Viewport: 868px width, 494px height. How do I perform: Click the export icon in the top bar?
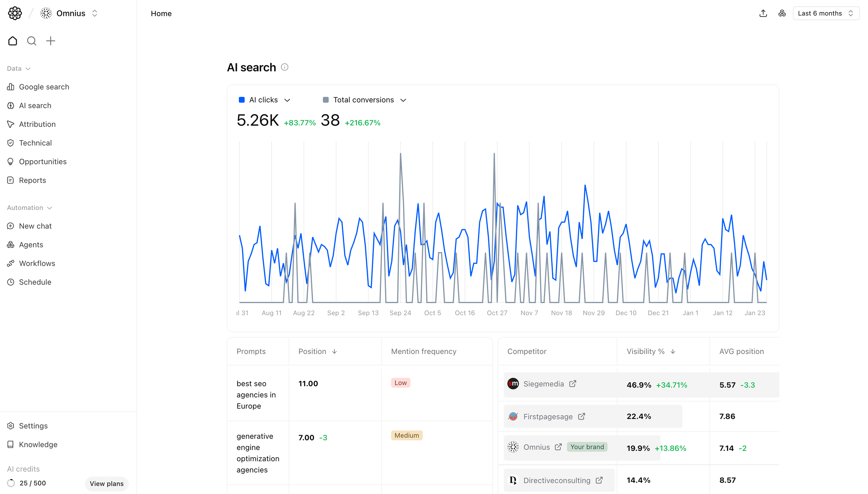763,13
